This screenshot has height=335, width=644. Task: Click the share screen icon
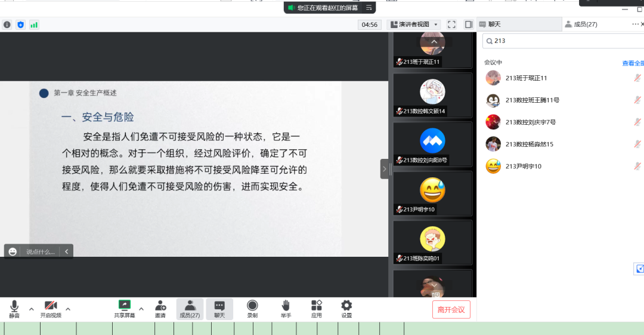point(125,306)
